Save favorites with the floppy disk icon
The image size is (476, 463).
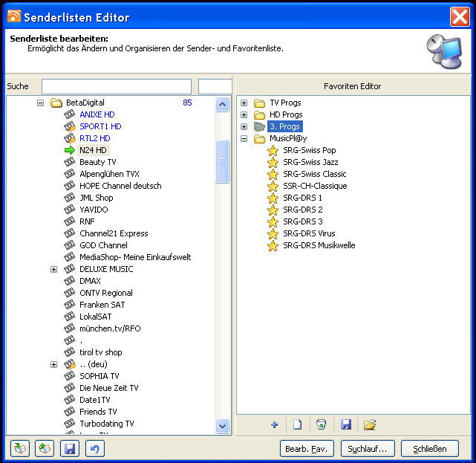tap(345, 424)
